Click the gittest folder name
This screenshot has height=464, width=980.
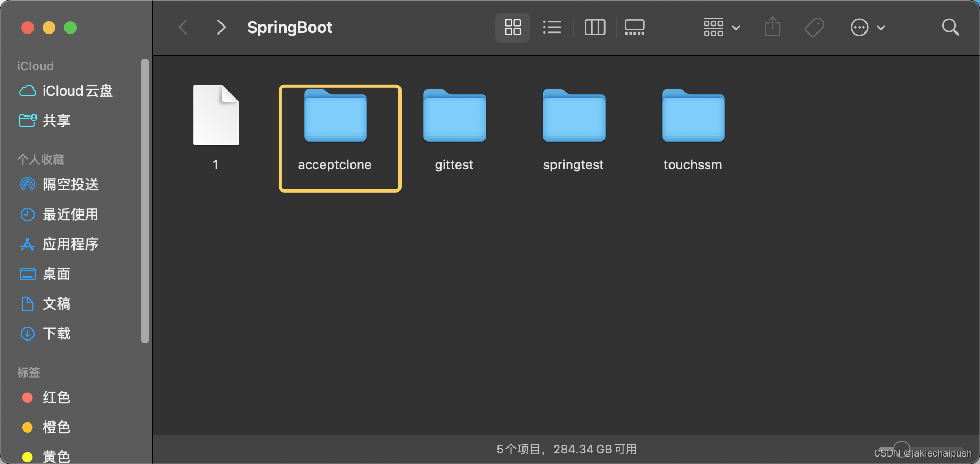454,165
